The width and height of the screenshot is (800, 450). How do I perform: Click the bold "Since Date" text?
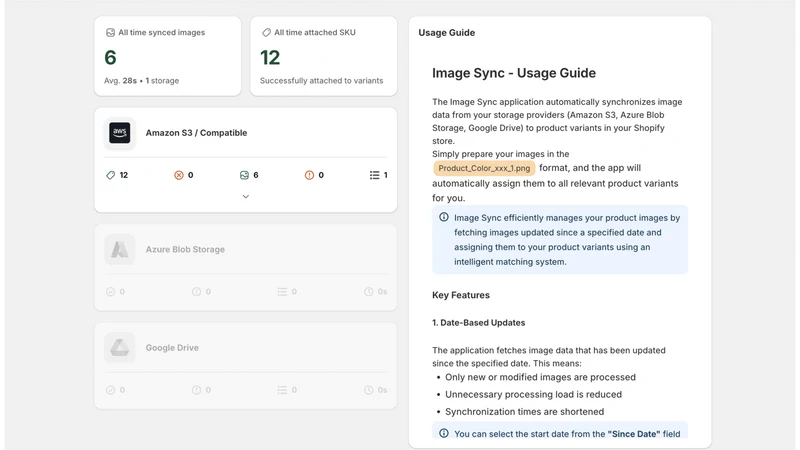point(634,434)
